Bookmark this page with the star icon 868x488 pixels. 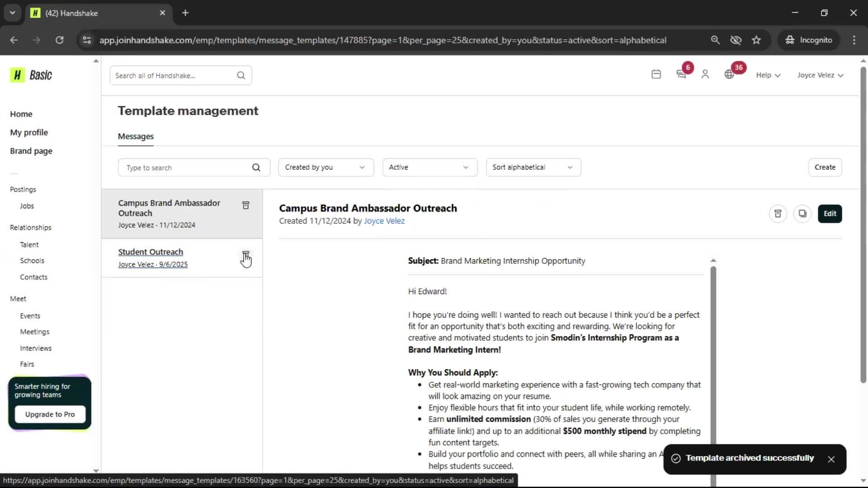[756, 40]
